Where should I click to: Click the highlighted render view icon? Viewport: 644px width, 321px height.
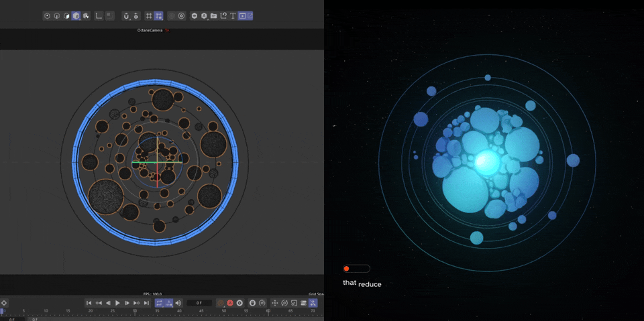[242, 15]
